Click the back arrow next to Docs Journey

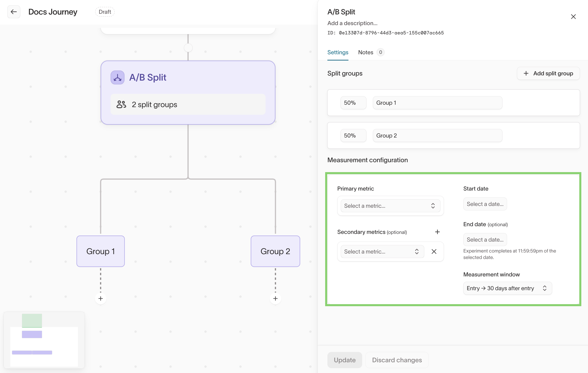(14, 12)
